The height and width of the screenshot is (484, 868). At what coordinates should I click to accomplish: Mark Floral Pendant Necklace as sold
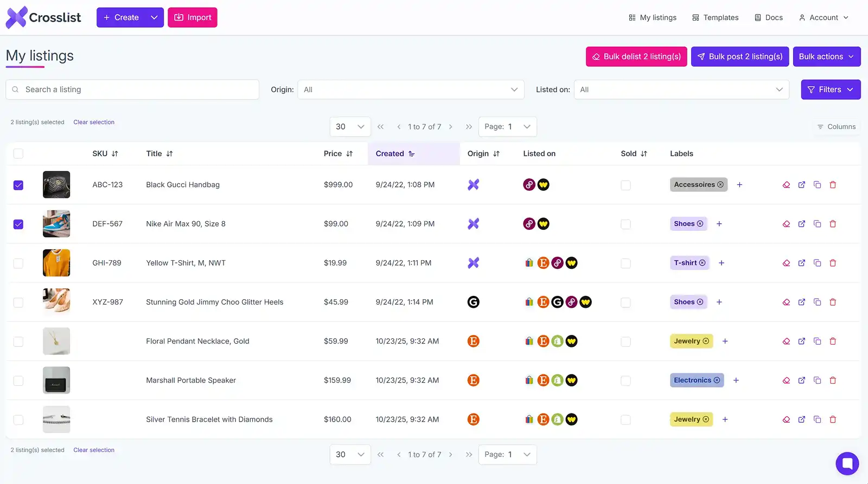coord(626,342)
